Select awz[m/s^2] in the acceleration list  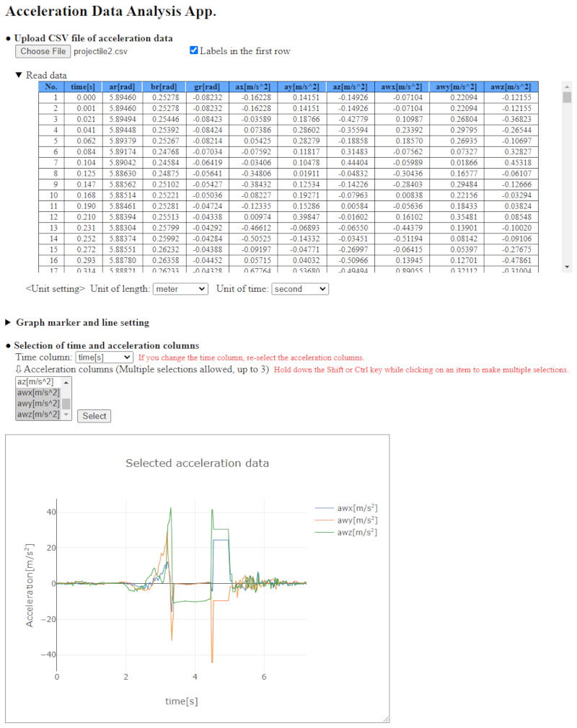(38, 414)
